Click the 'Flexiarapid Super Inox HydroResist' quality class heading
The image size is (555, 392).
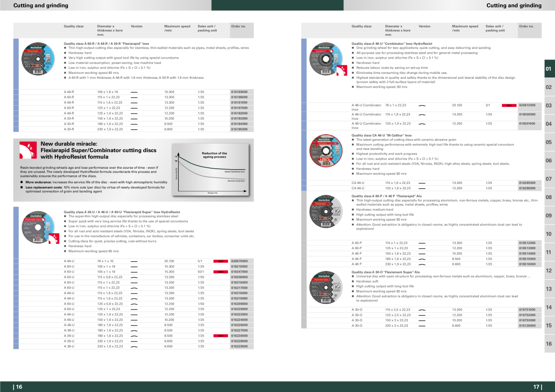122,212
